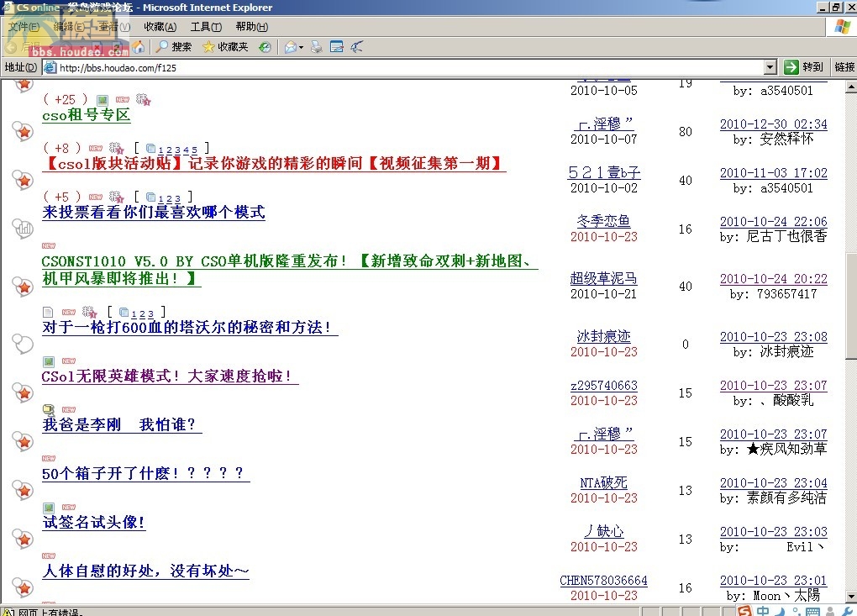Click the Print toolbar icon
Screen dimensions: 857x616
point(317,47)
